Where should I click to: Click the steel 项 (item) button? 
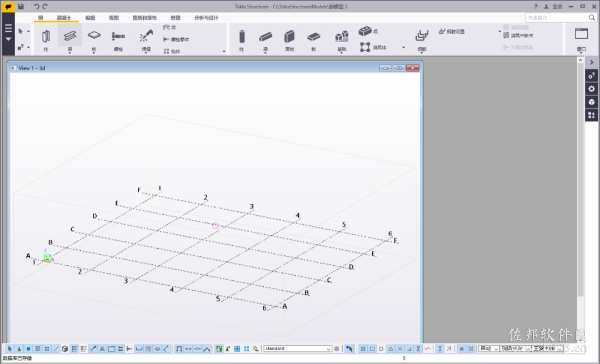(x=169, y=28)
